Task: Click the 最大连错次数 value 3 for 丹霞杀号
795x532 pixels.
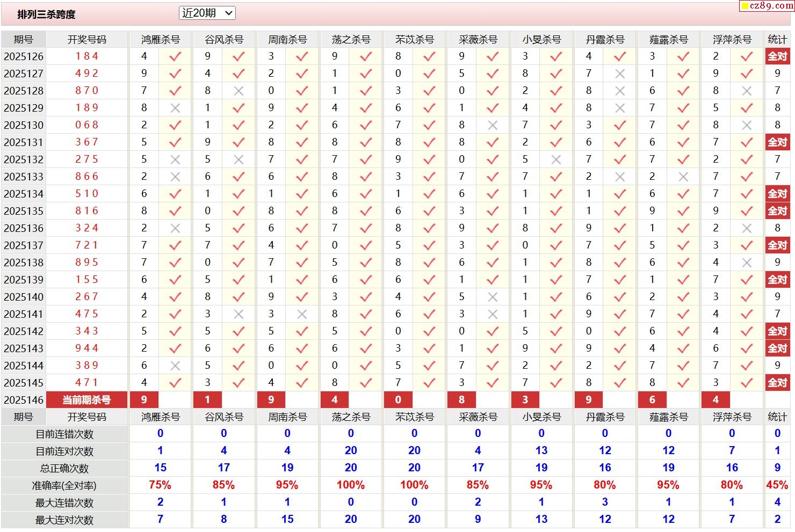Action: 605,502
